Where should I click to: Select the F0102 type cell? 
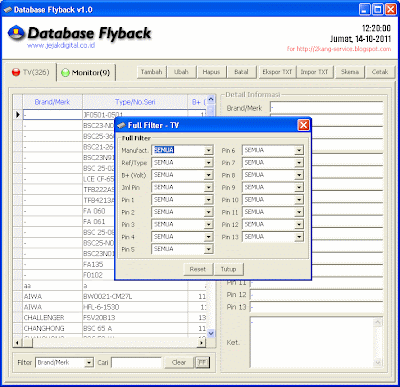[99, 275]
